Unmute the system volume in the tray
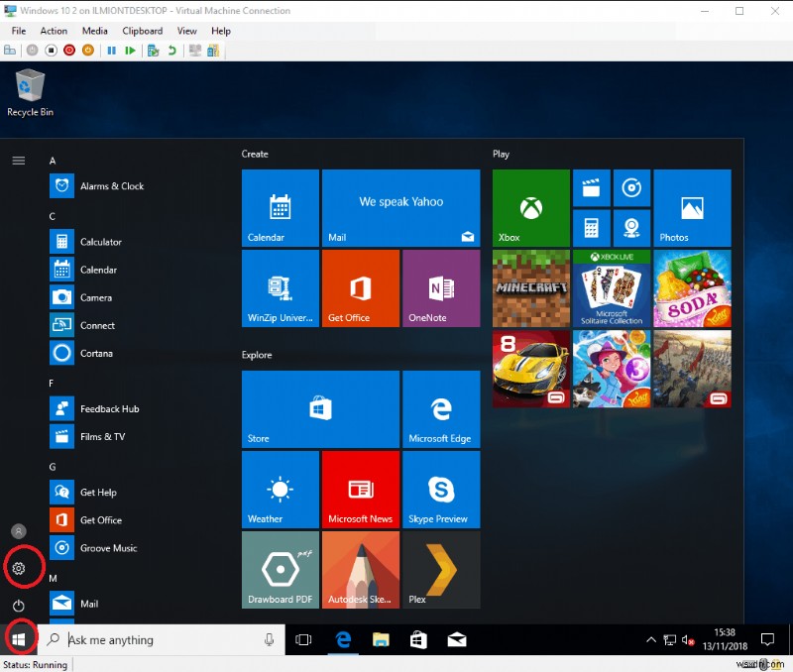Viewport: 793px width, 672px height. (687, 639)
